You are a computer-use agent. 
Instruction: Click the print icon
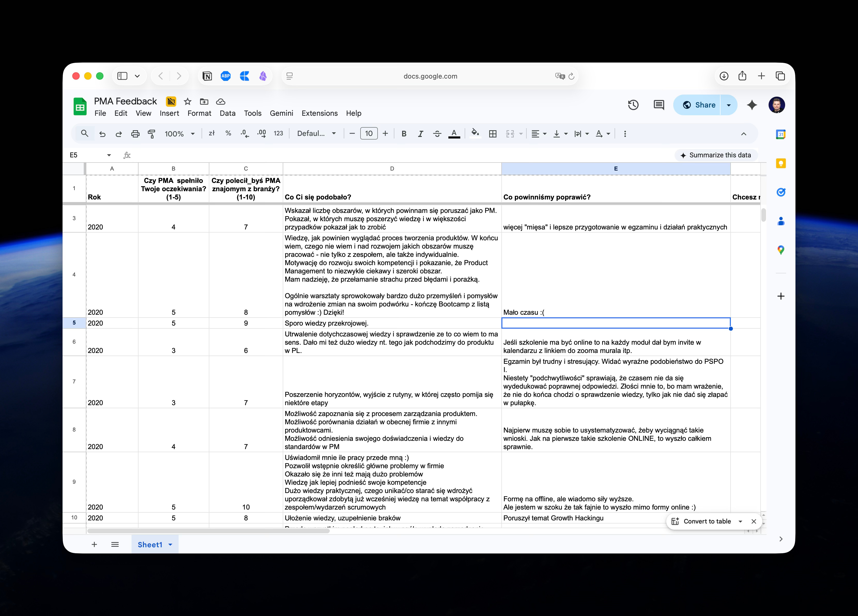click(135, 134)
